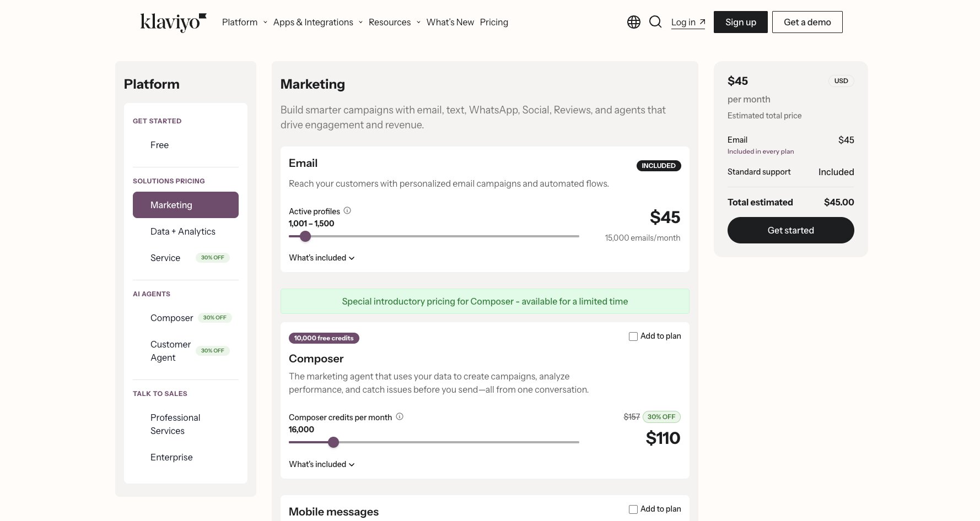Viewport: 980px width, 521px height.
Task: Click the Log in link
Action: tap(688, 22)
